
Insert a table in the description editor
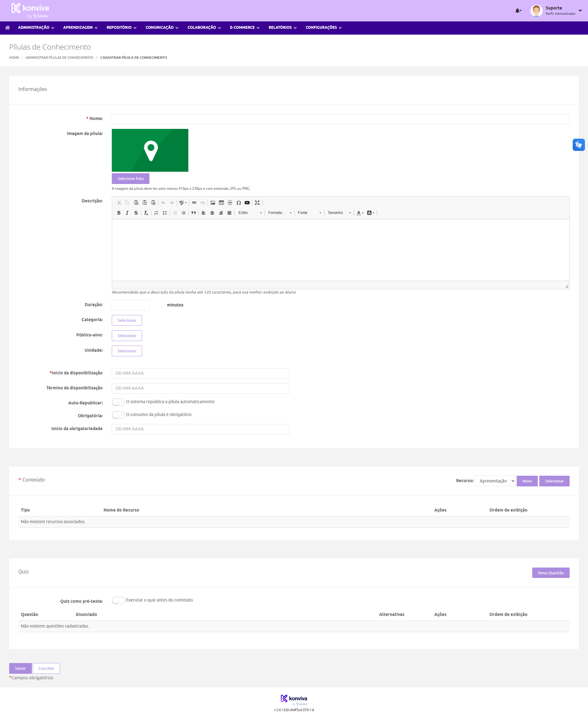tap(221, 203)
